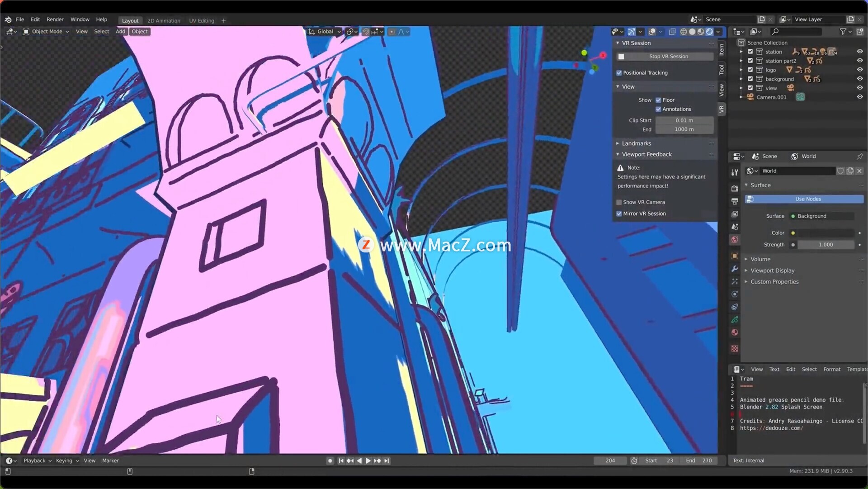868x489 pixels.
Task: Expand the Custom Properties panel
Action: (x=746, y=282)
